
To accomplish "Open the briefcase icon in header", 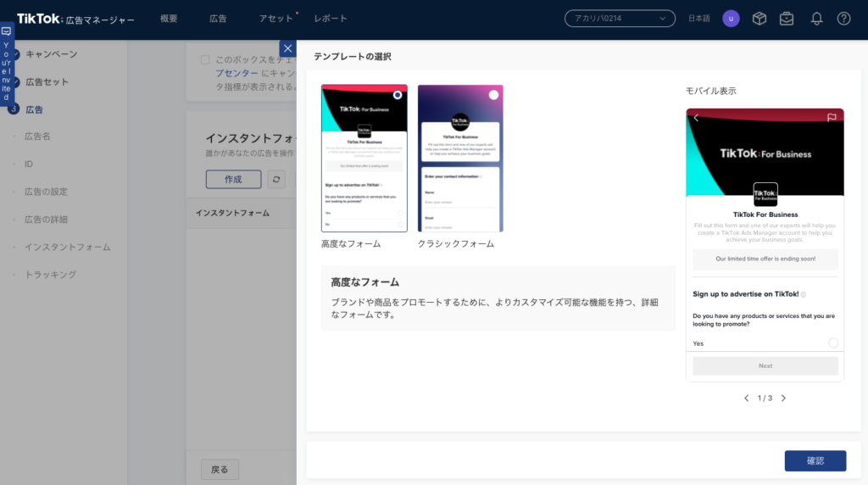I will [x=787, y=19].
